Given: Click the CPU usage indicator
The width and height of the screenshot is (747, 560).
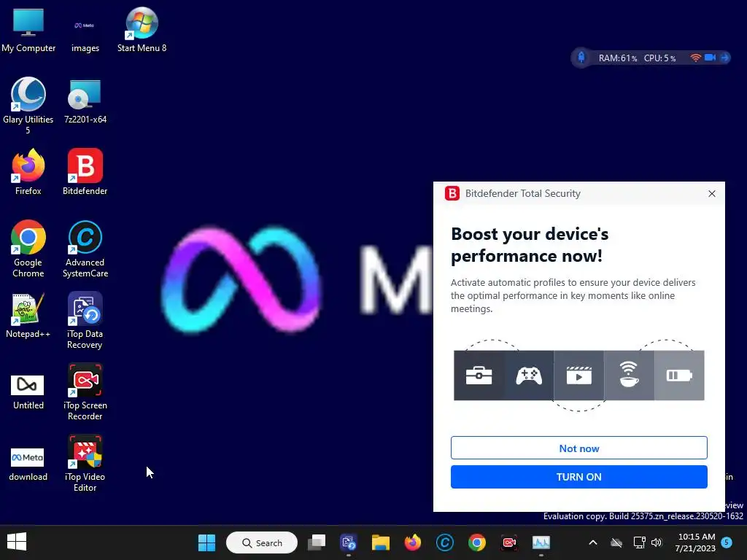Looking at the screenshot, I should [x=659, y=58].
